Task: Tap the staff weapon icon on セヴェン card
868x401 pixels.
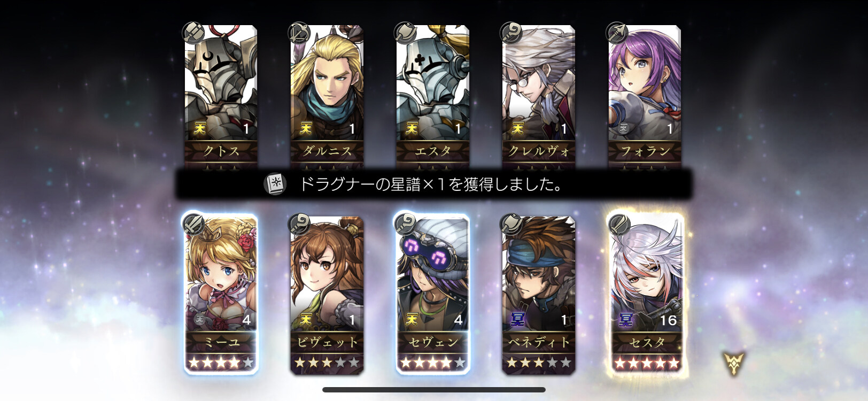Action: coord(405,223)
